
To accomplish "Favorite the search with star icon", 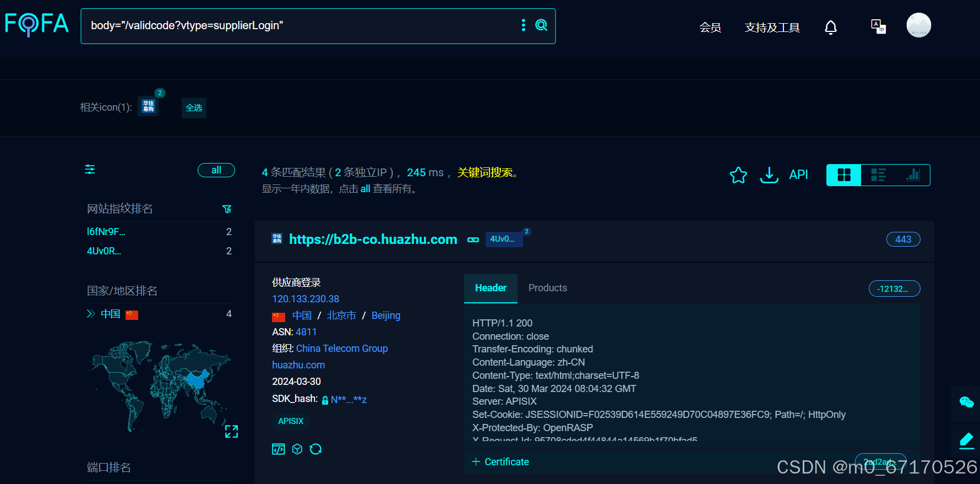I will [738, 175].
